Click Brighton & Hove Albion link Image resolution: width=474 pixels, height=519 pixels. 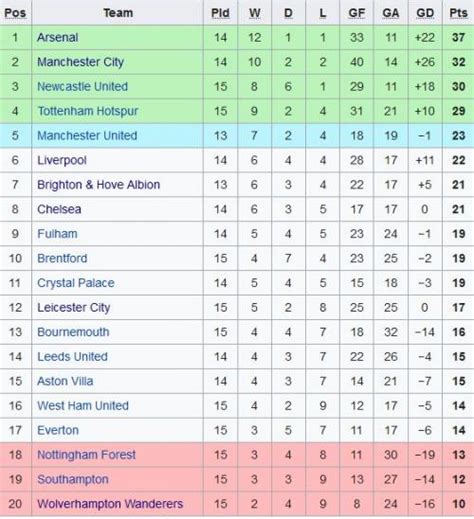click(98, 185)
